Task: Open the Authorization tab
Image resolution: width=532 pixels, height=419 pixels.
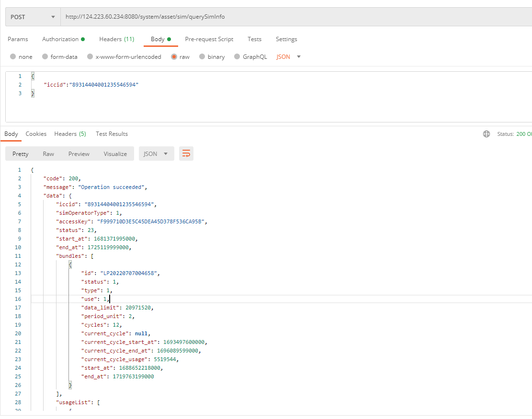Action: 63,39
